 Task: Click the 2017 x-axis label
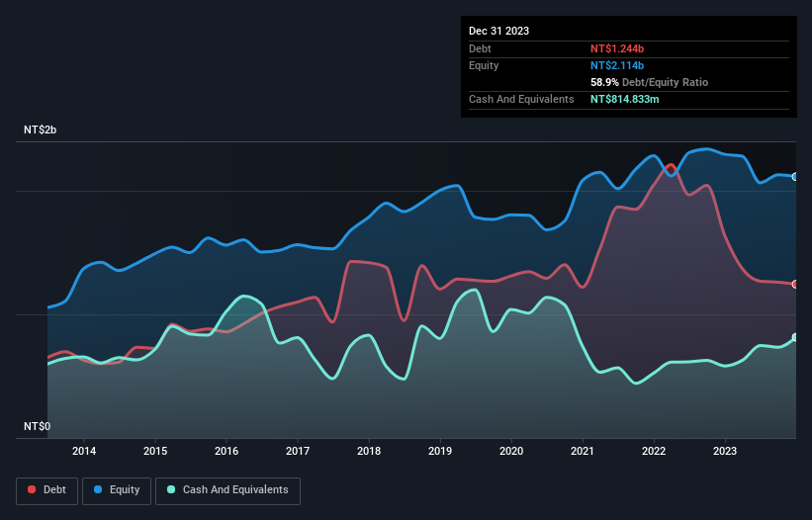tap(298, 451)
